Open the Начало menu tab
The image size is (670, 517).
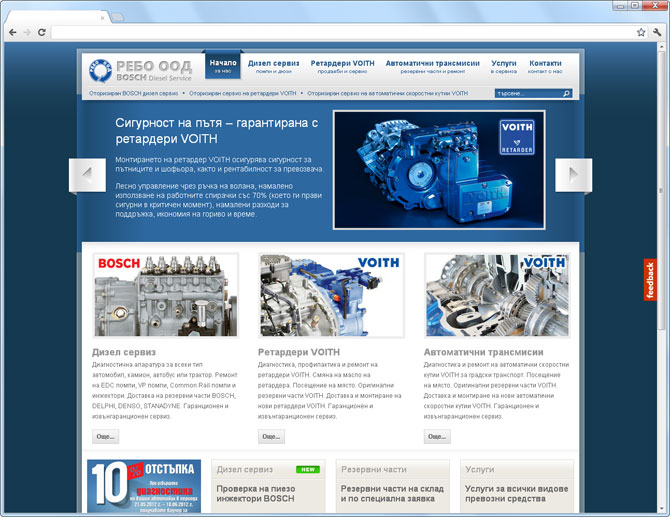point(223,65)
